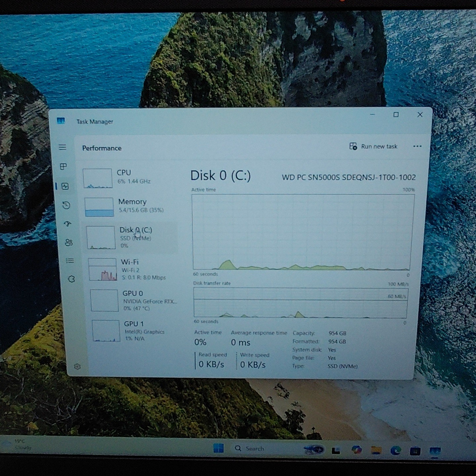Click the disk model name WD PC SN5000S
Screen dimensions: 476x476
click(349, 177)
